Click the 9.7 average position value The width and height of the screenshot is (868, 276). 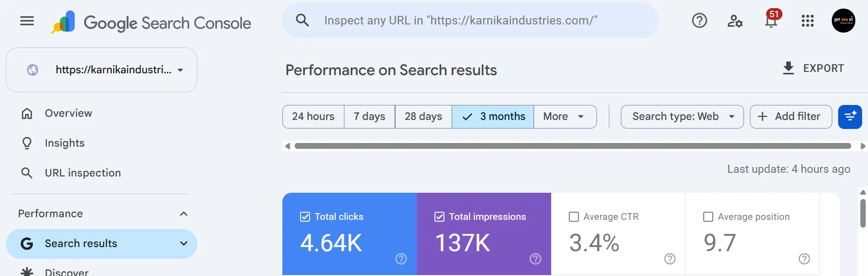click(x=720, y=243)
